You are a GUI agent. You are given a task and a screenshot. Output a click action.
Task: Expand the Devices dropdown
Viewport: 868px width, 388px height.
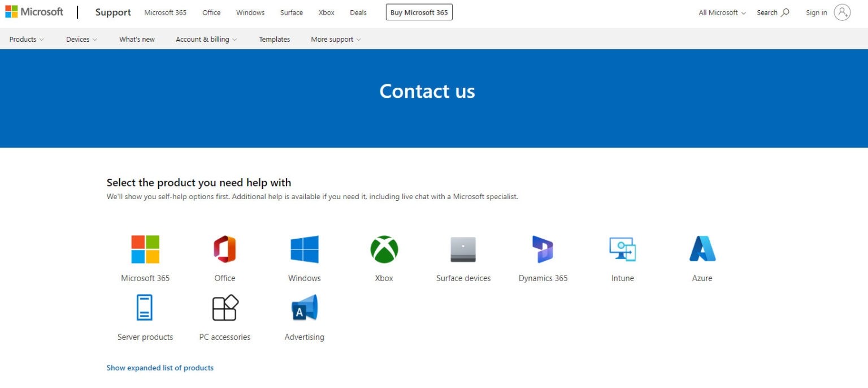(81, 39)
